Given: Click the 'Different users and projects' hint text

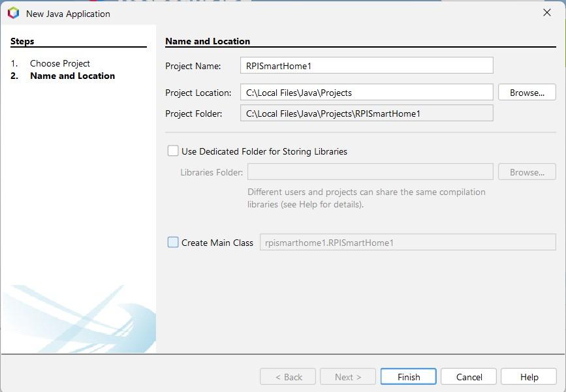Looking at the screenshot, I should pos(366,198).
